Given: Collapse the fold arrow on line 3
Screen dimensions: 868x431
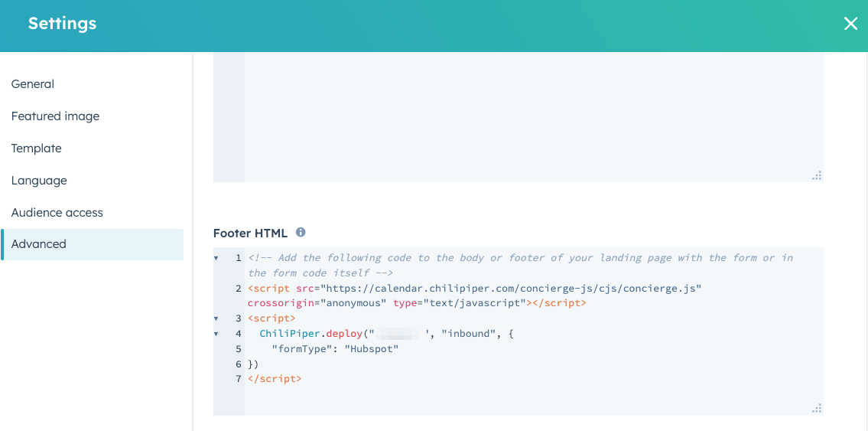Looking at the screenshot, I should pyautogui.click(x=216, y=318).
